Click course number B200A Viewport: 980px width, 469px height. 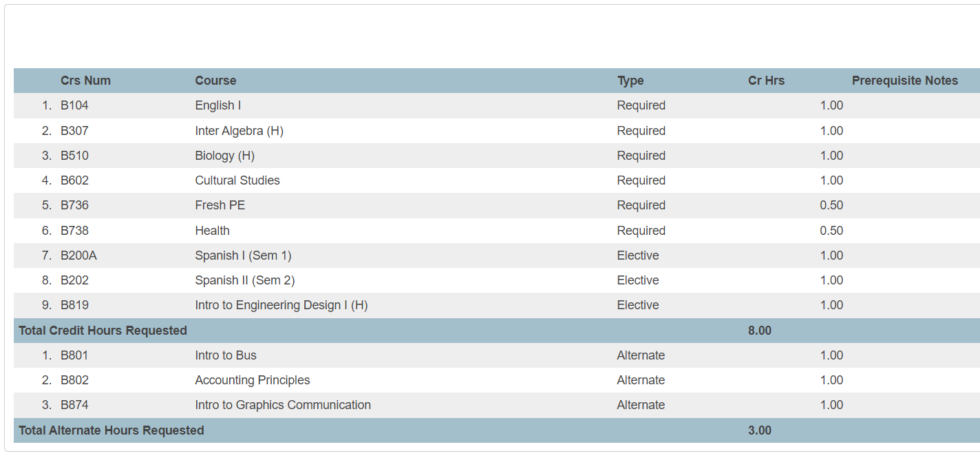(78, 256)
